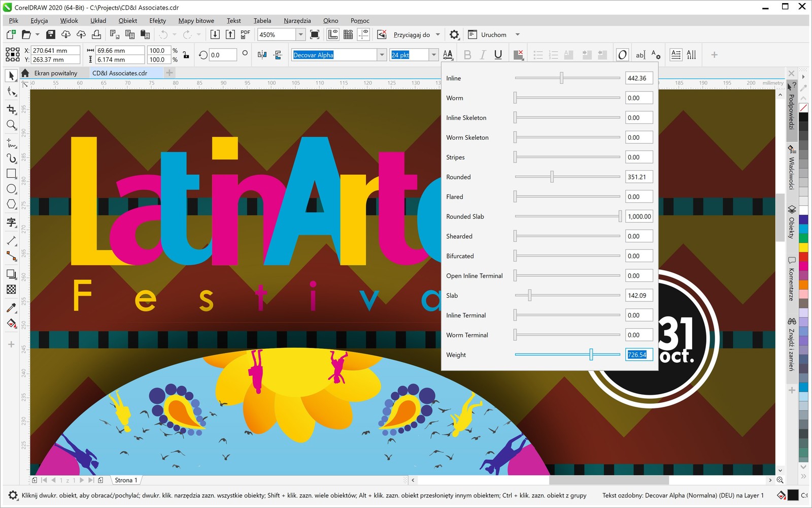Click the Rounded Slab value field
The image size is (812, 508).
point(639,216)
